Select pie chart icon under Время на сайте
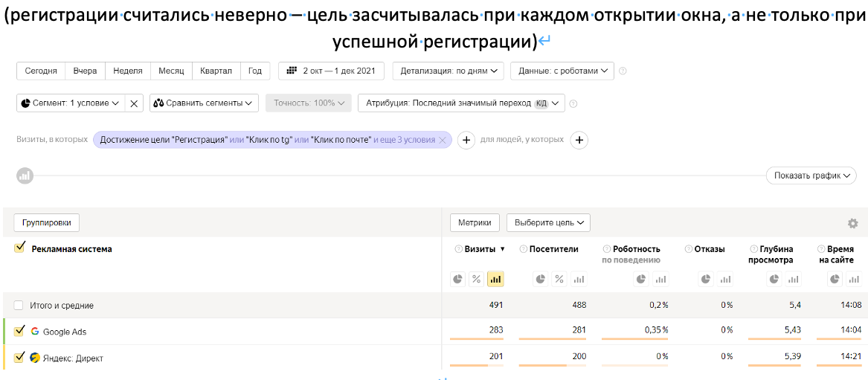Image resolution: width=868 pixels, height=380 pixels. [835, 280]
